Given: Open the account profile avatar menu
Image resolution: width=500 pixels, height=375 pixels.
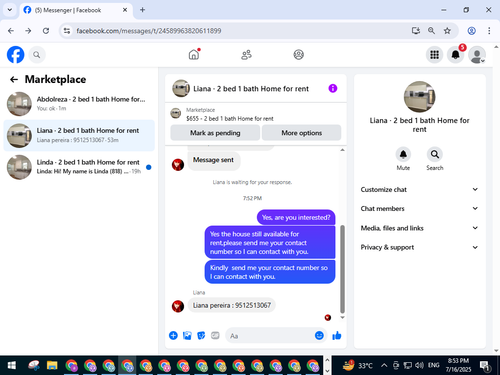Looking at the screenshot, I should [x=477, y=55].
